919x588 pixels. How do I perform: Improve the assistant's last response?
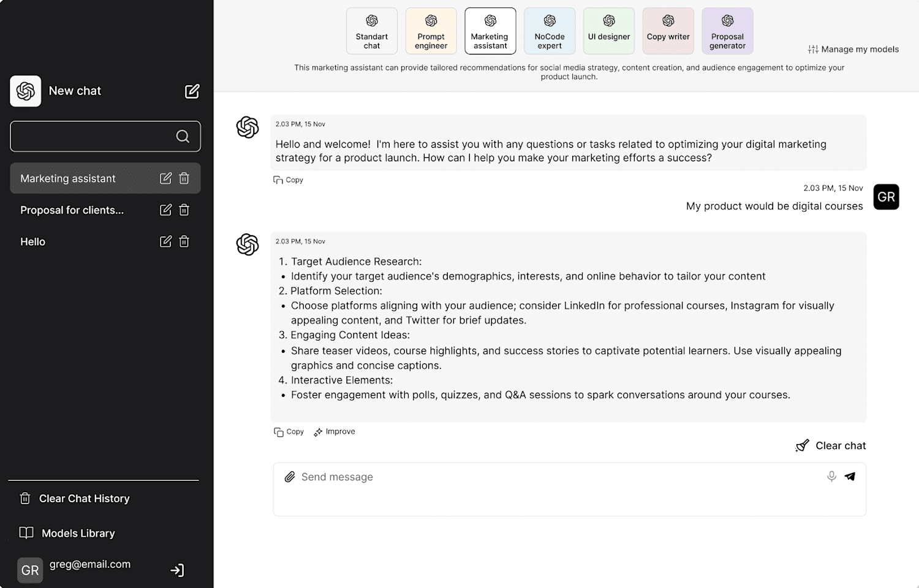click(x=335, y=432)
